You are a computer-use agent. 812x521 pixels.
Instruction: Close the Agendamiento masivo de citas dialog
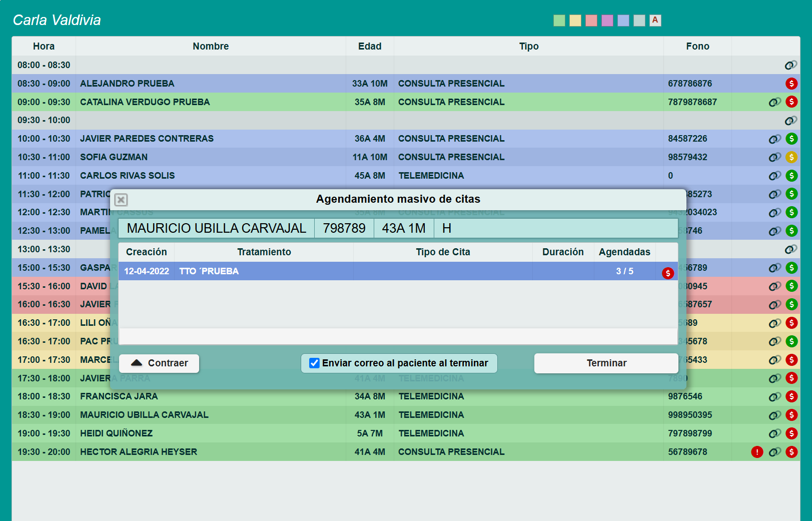pyautogui.click(x=121, y=200)
